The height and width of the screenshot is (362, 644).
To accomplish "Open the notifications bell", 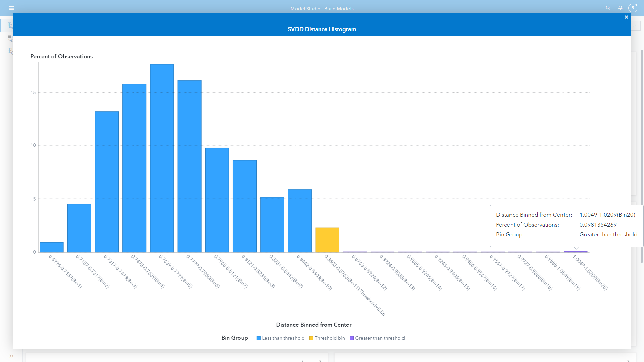I will pos(620,8).
